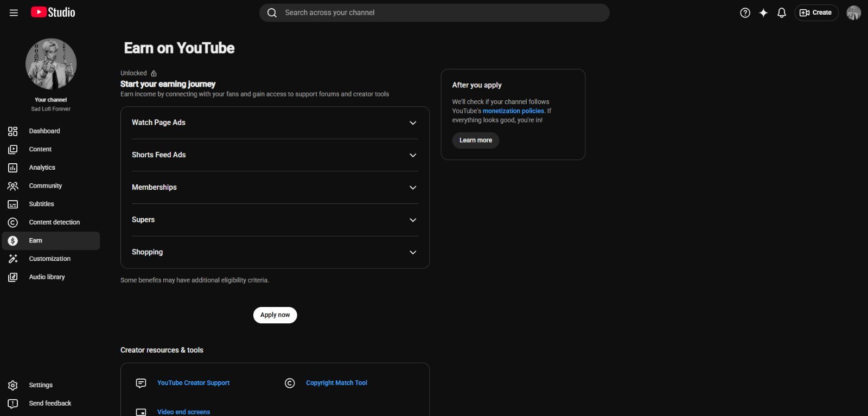Click the channel profile picture in the sidebar

click(51, 63)
